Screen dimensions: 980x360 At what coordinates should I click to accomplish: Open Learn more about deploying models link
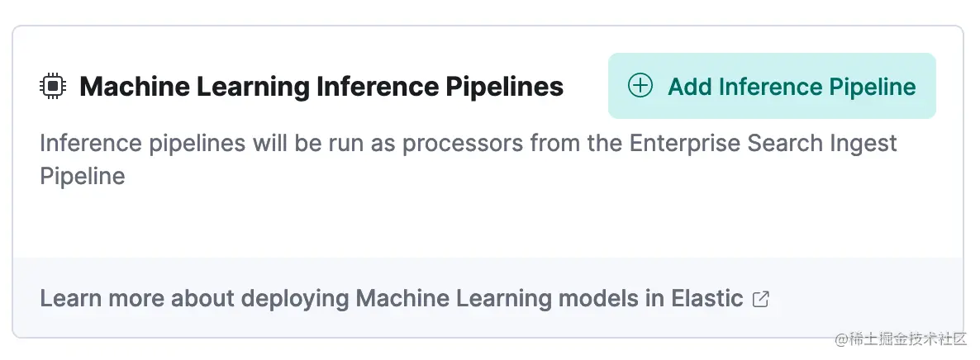coord(404,299)
